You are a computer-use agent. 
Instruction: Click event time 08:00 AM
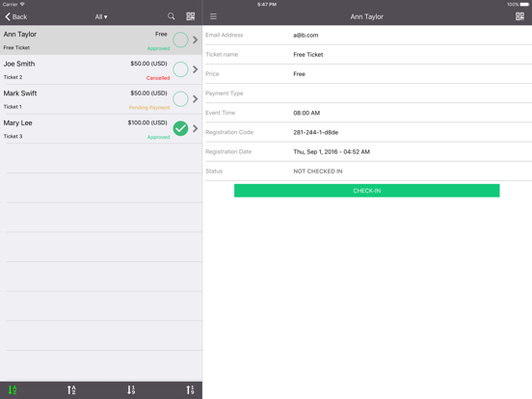[x=306, y=113]
